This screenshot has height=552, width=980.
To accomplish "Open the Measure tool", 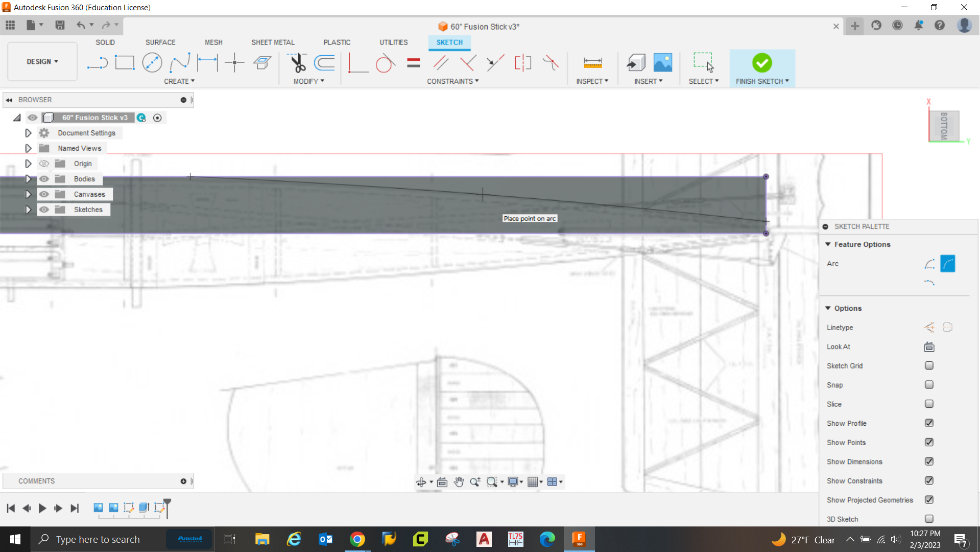I will point(592,63).
